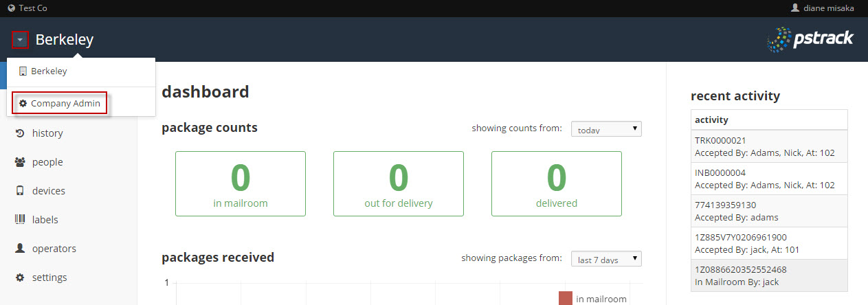The height and width of the screenshot is (305, 868).
Task: Click the history clock icon in sidebar
Action: (20, 133)
